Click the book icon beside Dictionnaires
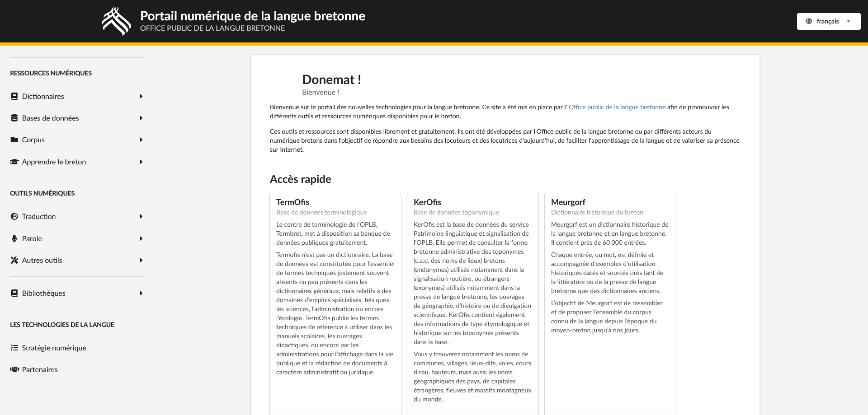 (x=14, y=96)
